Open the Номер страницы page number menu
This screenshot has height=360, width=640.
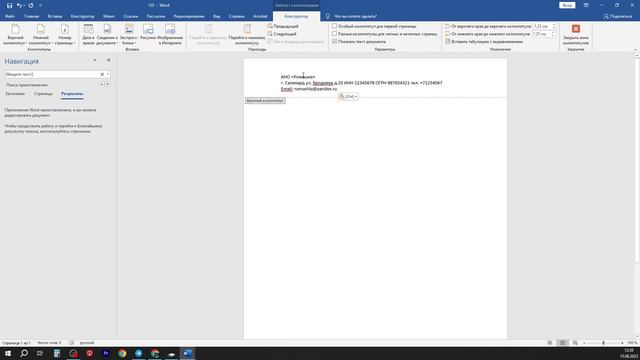click(x=64, y=34)
